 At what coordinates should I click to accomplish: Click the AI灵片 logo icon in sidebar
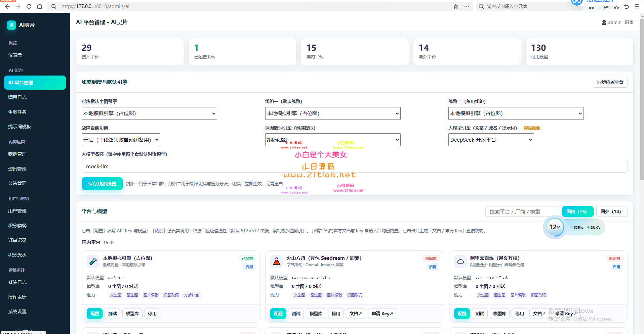11,25
